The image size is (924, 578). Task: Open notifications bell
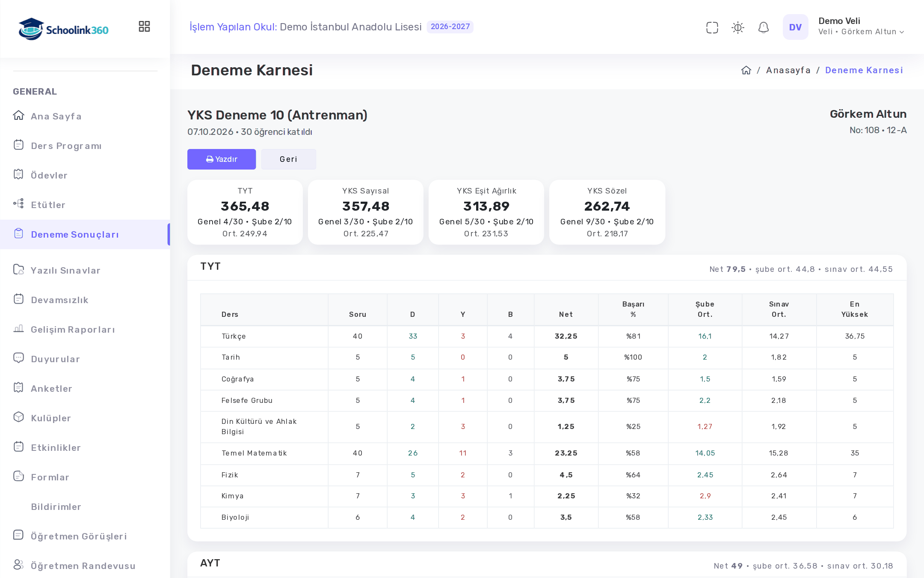[763, 27]
